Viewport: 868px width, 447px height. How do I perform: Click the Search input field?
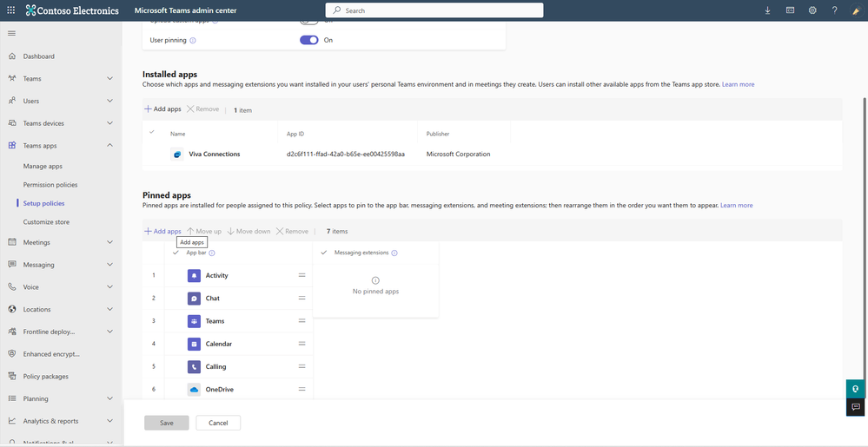(434, 10)
